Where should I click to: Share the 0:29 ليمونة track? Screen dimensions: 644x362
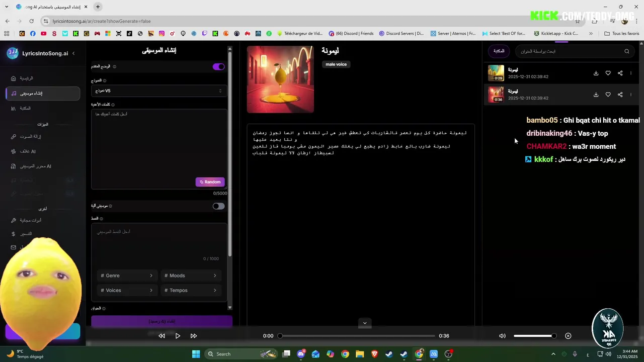(x=620, y=73)
